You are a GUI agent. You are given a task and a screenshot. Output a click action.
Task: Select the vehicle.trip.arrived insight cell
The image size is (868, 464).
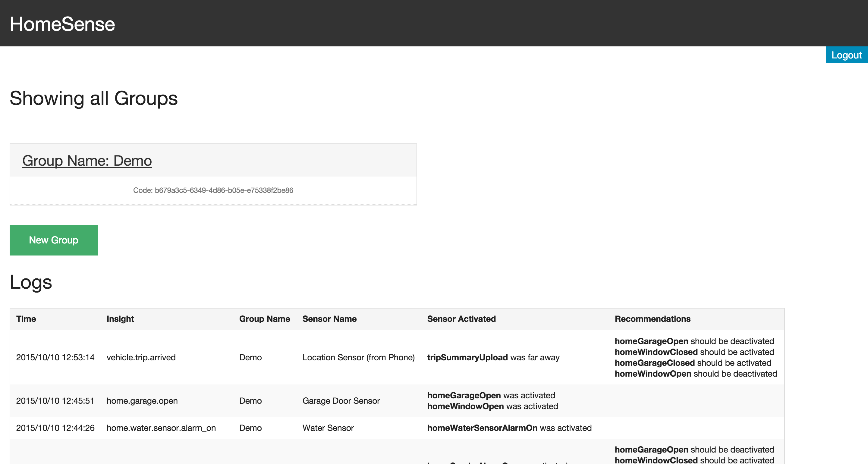click(141, 357)
